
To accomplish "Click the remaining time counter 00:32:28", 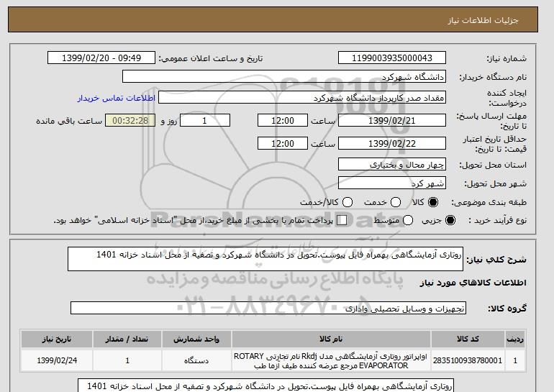I will pyautogui.click(x=130, y=120).
